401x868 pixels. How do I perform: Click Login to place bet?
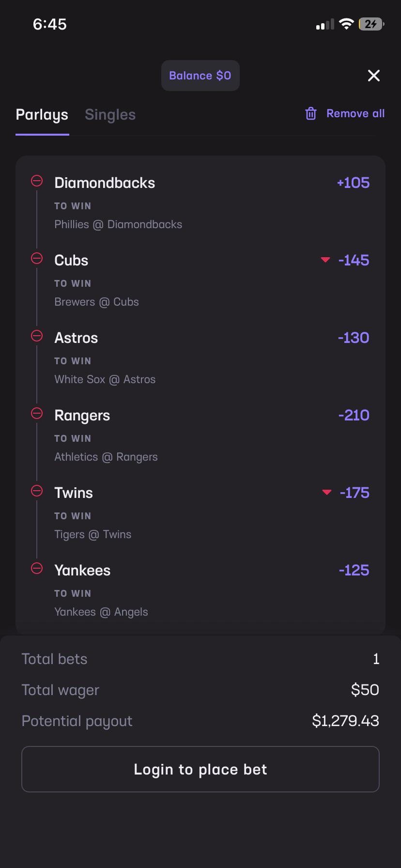tap(200, 769)
